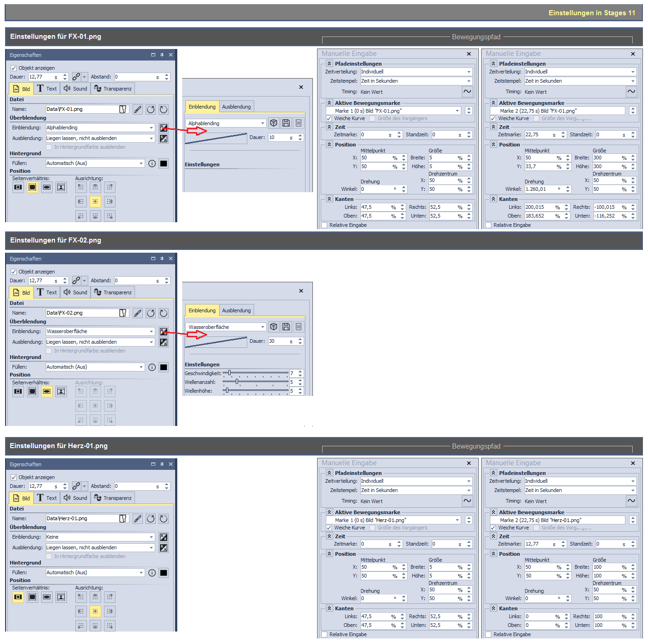Click Timing curve button in Herz-01 Marke 1 panel

(467, 501)
